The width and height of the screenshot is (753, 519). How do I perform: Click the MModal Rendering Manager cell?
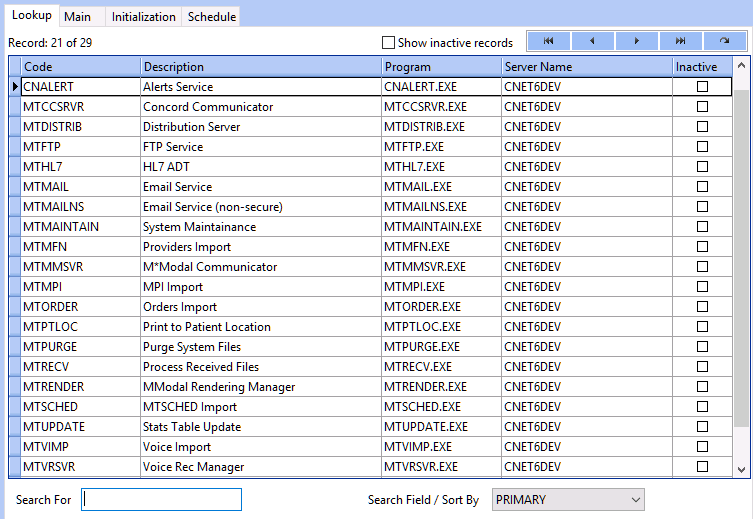[x=261, y=386]
